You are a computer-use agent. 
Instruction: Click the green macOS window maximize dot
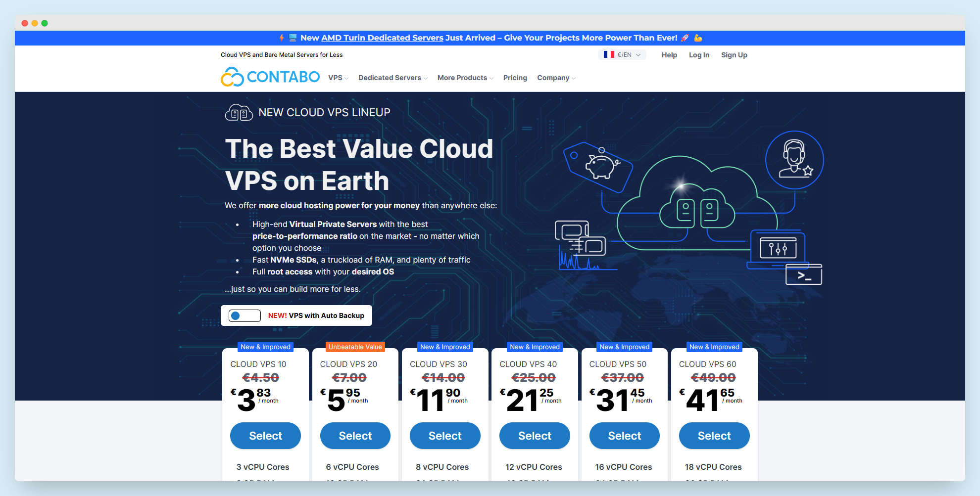[45, 23]
